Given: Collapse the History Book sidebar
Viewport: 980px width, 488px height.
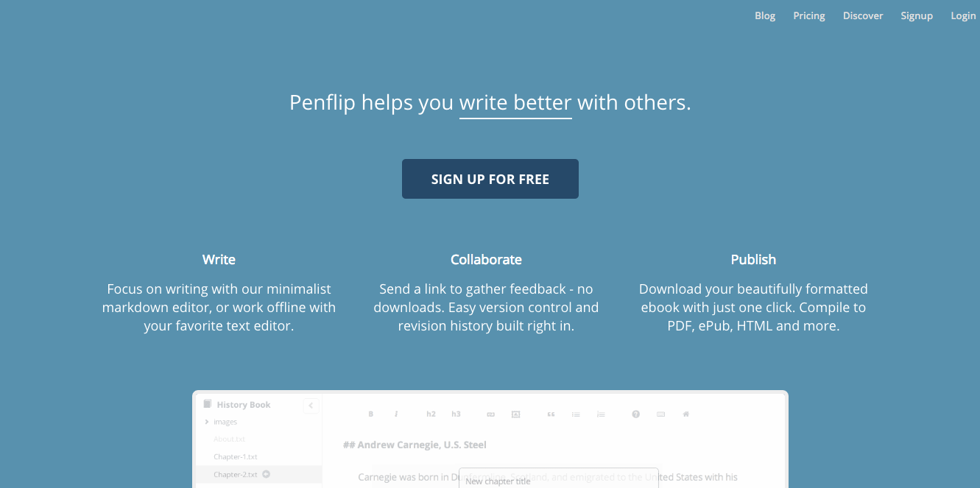Looking at the screenshot, I should (311, 405).
